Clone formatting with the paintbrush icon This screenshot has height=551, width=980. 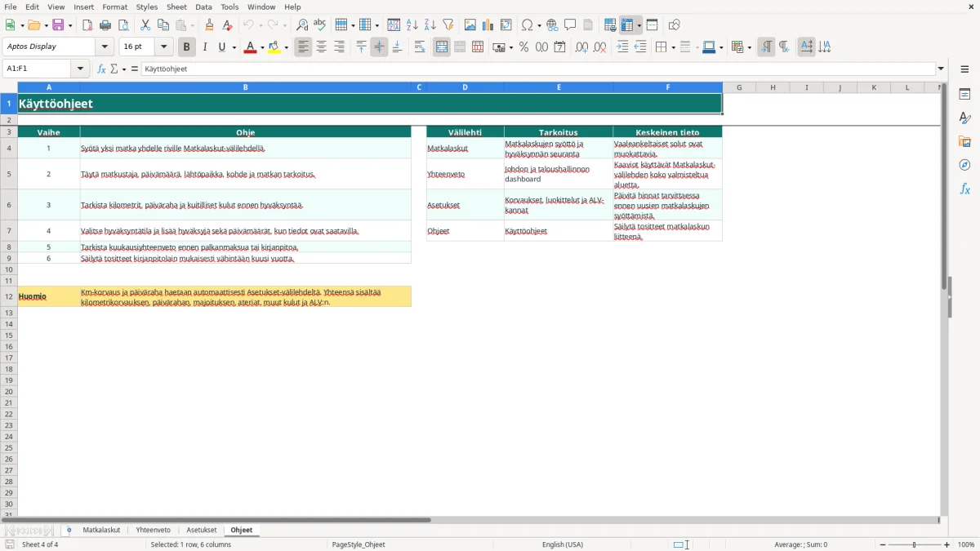click(x=210, y=25)
